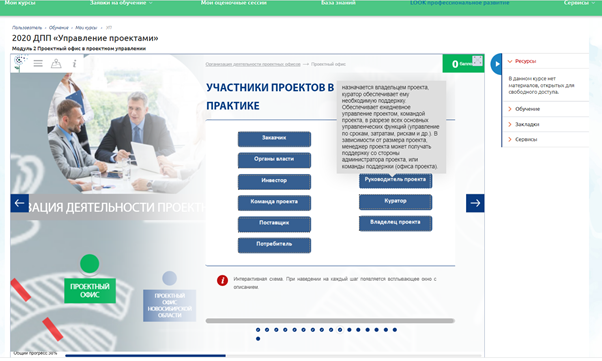Click the Куратор block in diagram
Screen dimensions: 602x361
tap(395, 202)
